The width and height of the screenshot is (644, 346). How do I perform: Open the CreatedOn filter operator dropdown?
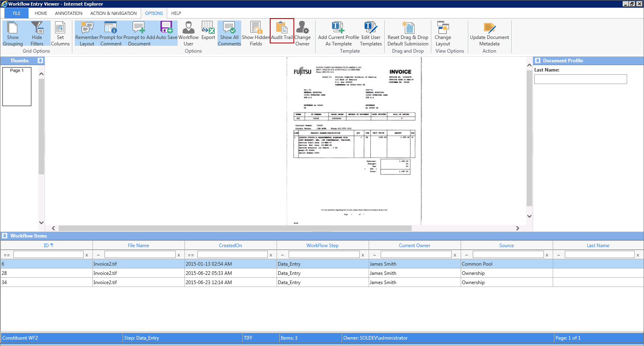tap(191, 255)
